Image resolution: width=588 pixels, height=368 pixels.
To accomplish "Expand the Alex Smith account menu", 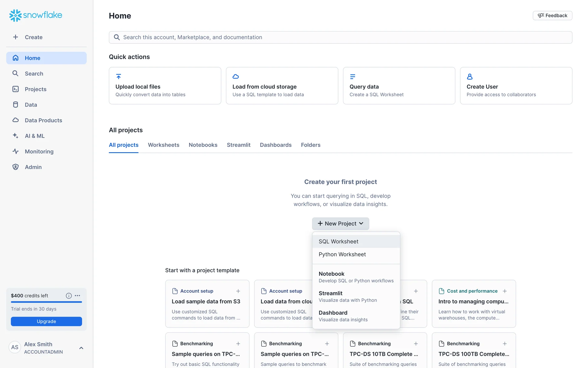I will click(x=81, y=348).
